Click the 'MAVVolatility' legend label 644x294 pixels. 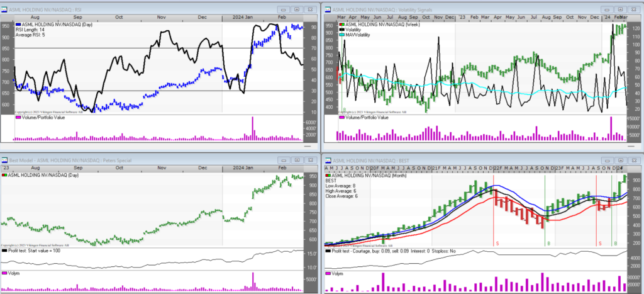coord(358,35)
